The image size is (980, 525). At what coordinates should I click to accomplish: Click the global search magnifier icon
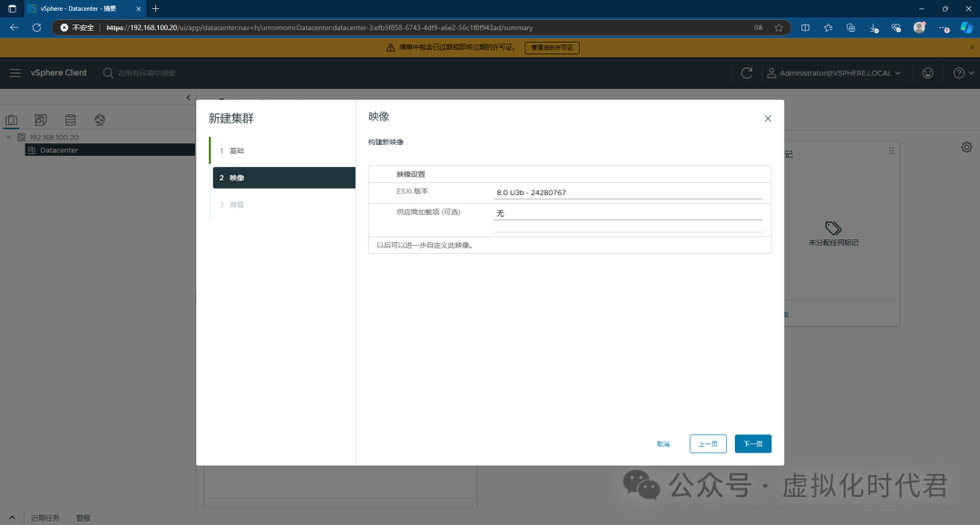[108, 73]
